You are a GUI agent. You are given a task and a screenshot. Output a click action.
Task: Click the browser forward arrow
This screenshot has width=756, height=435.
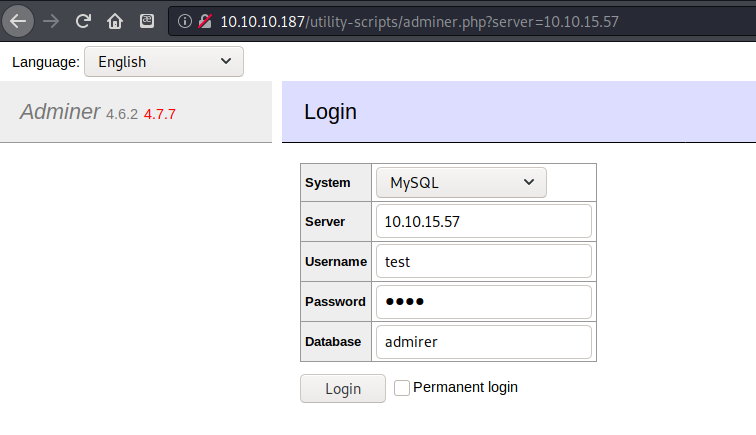(51, 20)
